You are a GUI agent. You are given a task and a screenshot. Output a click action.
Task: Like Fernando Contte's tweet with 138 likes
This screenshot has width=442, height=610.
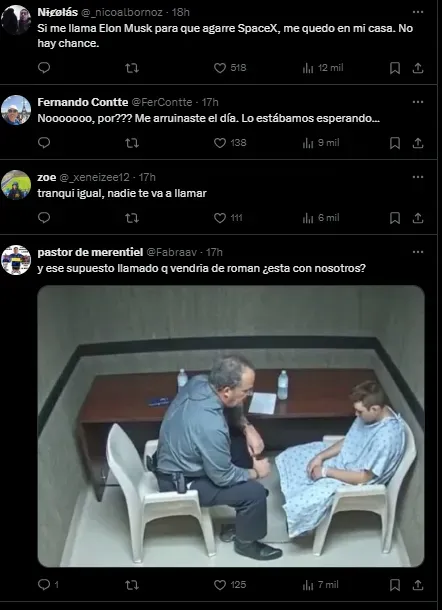[x=230, y=143]
